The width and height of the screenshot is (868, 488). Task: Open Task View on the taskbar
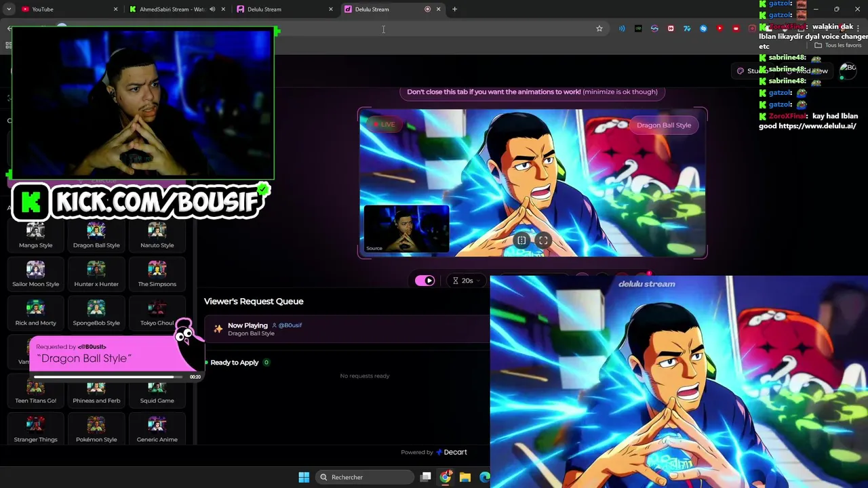tap(425, 477)
